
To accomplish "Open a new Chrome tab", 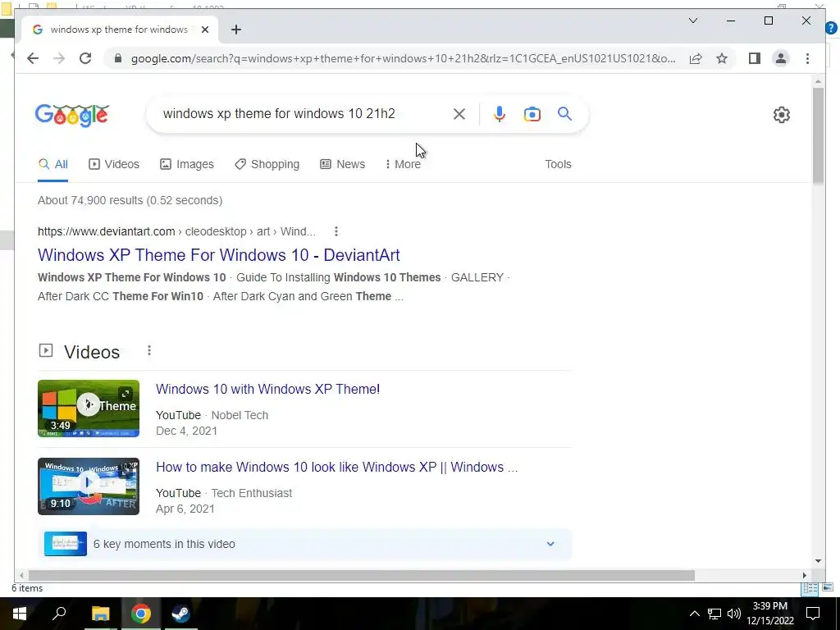I will pyautogui.click(x=236, y=30).
